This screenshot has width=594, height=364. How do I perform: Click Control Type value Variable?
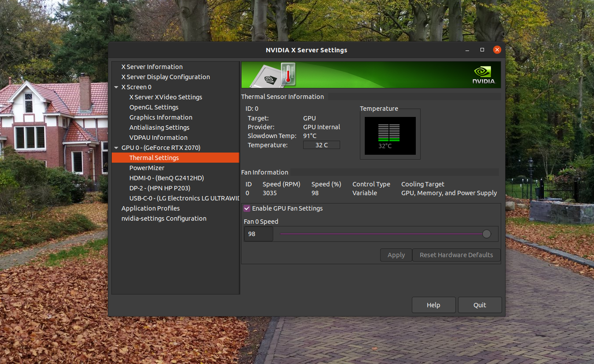(365, 193)
